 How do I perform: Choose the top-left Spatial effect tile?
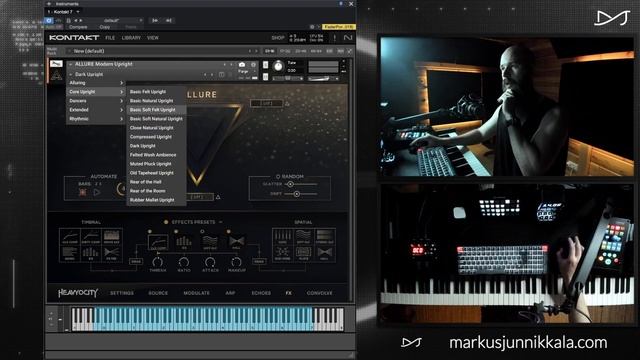(x=282, y=237)
